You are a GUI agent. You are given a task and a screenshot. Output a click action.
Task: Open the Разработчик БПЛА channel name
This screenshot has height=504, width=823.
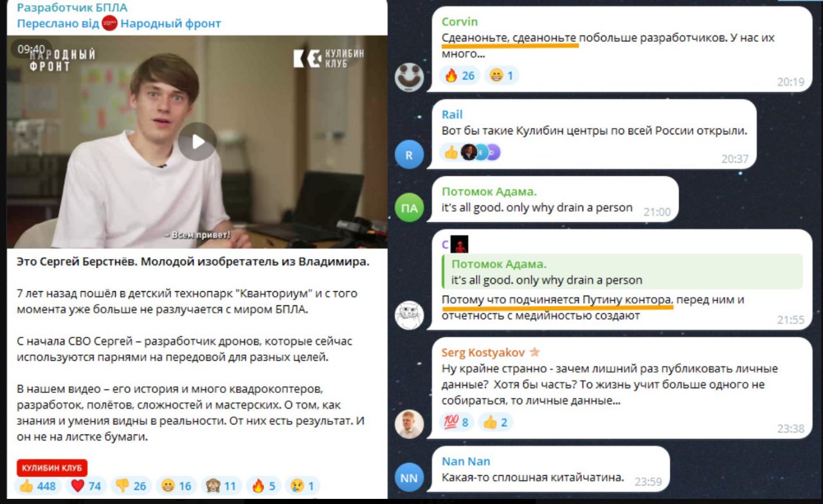72,8
